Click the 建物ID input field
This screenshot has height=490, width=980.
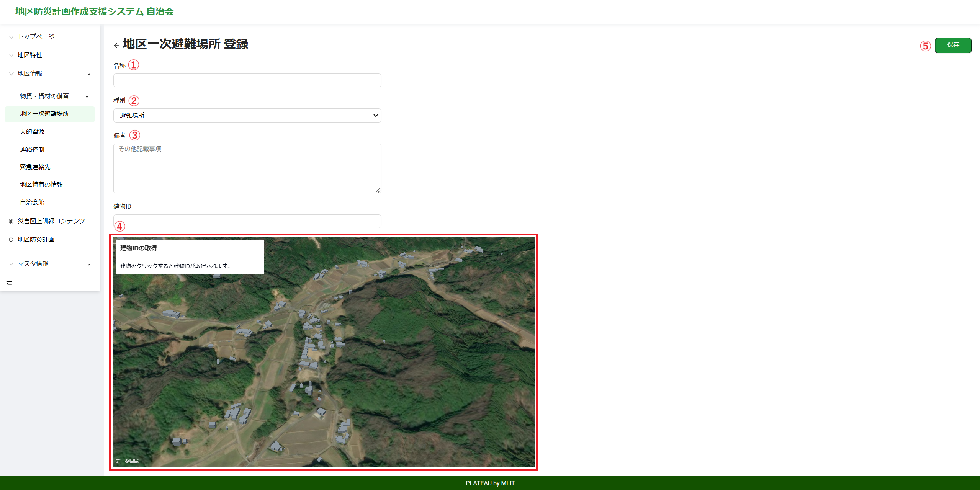(247, 221)
